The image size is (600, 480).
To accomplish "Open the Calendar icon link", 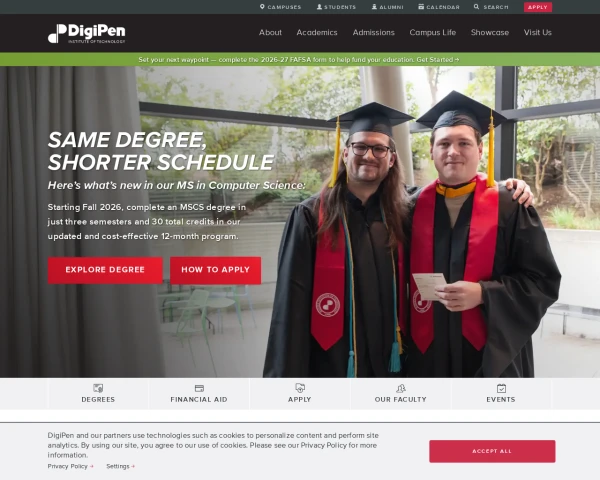I will tap(421, 7).
